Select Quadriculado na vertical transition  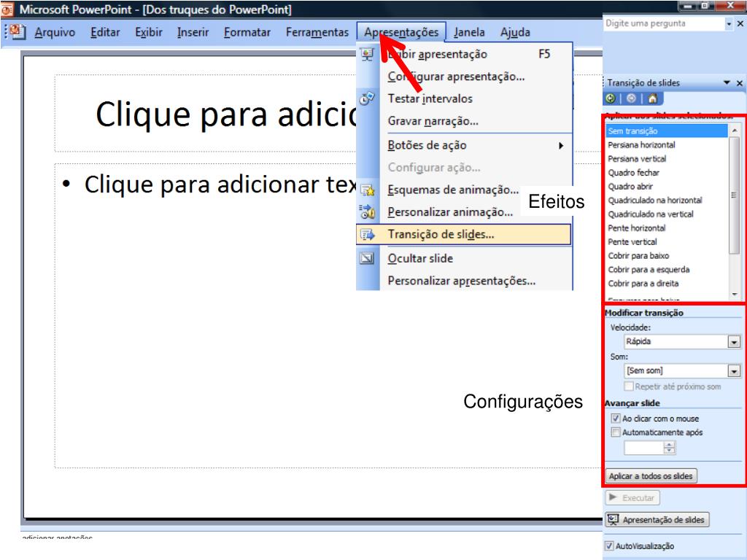(x=667, y=214)
